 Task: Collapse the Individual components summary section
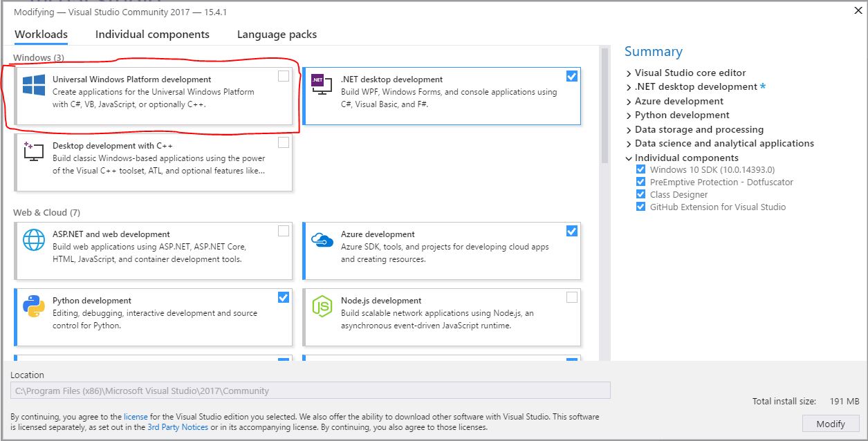point(629,158)
